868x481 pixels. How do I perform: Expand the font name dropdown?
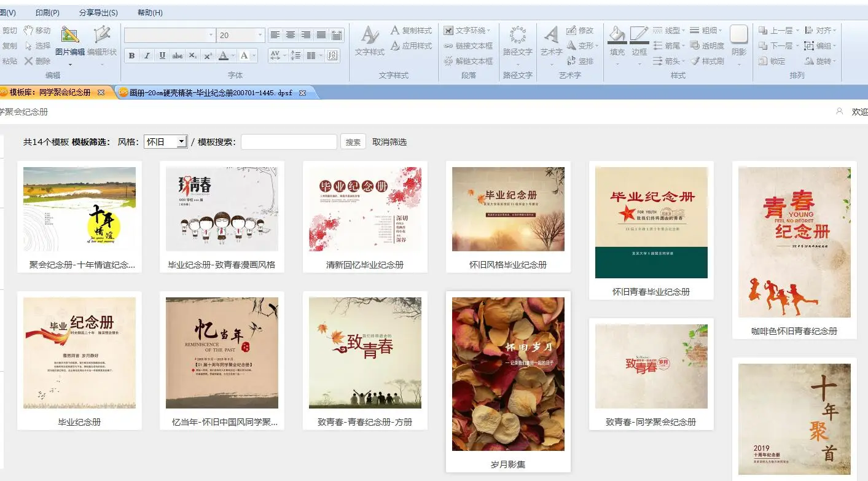pyautogui.click(x=211, y=36)
